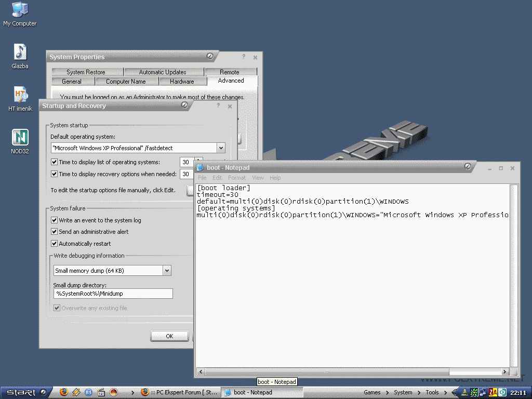The width and height of the screenshot is (532, 399).
Task: Launch NOD32 from the desktop icon
Action: tap(20, 141)
